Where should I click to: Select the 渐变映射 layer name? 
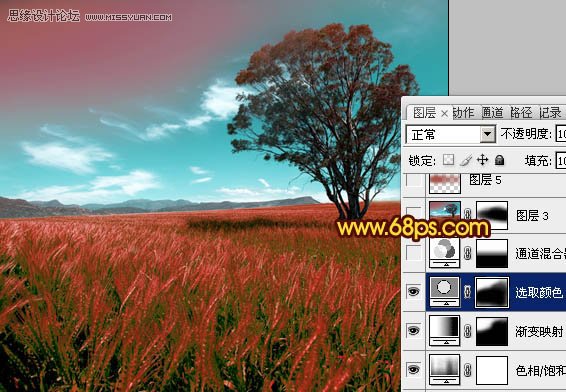click(539, 331)
